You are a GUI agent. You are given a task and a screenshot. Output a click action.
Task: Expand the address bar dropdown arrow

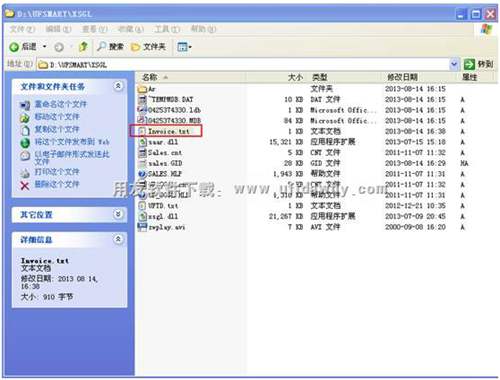454,64
